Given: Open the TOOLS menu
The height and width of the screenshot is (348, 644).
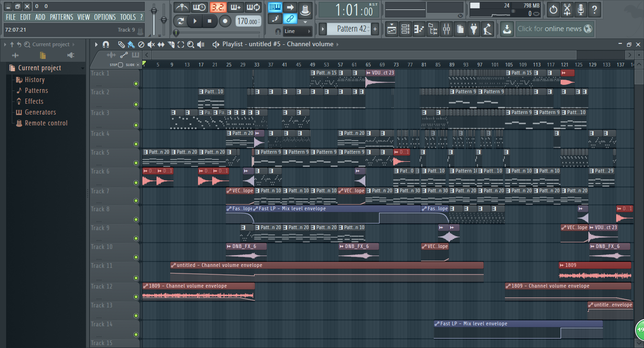Looking at the screenshot, I should tap(128, 17).
